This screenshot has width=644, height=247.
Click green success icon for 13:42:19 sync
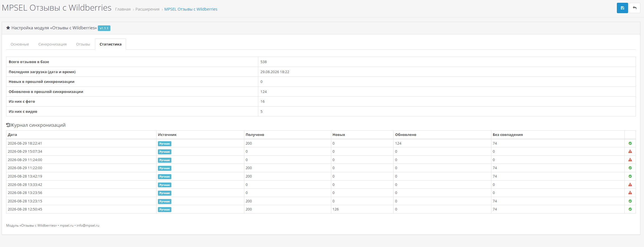coord(630,176)
